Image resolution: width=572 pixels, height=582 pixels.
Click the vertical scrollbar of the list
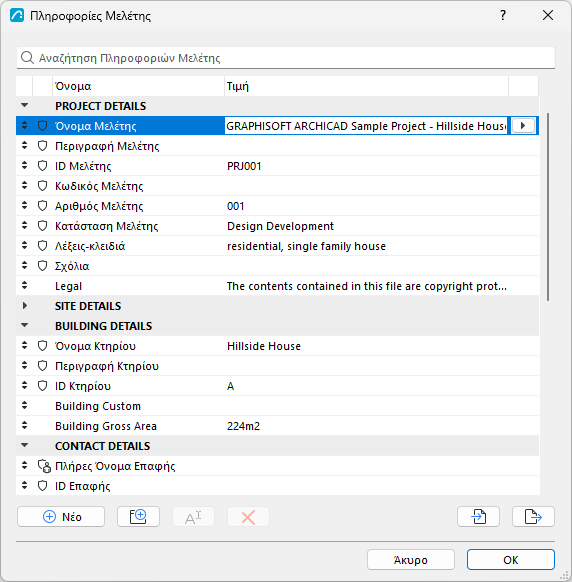548,207
